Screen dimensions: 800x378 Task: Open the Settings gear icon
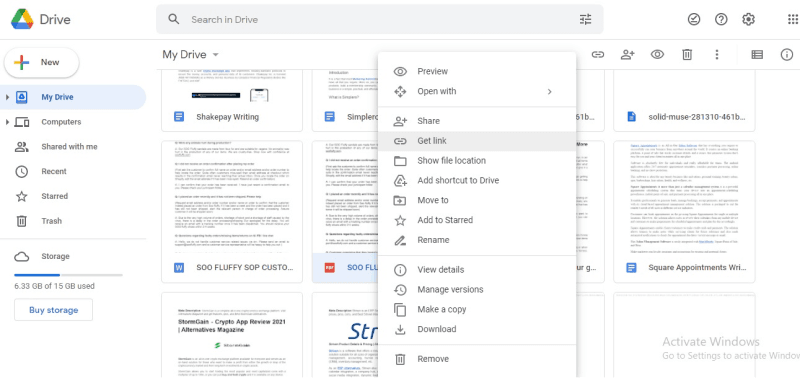click(748, 19)
